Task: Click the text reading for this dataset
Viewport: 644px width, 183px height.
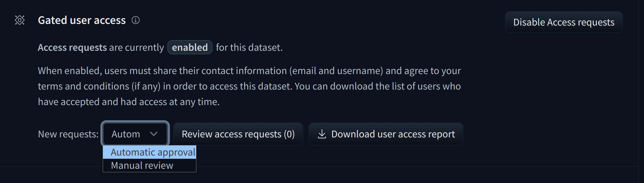Action: (249, 47)
